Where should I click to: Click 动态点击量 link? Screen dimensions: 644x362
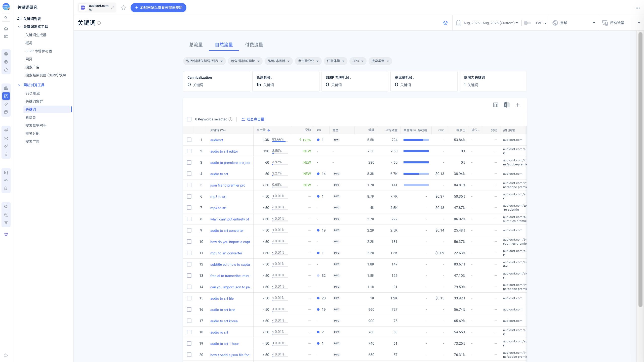pyautogui.click(x=253, y=119)
